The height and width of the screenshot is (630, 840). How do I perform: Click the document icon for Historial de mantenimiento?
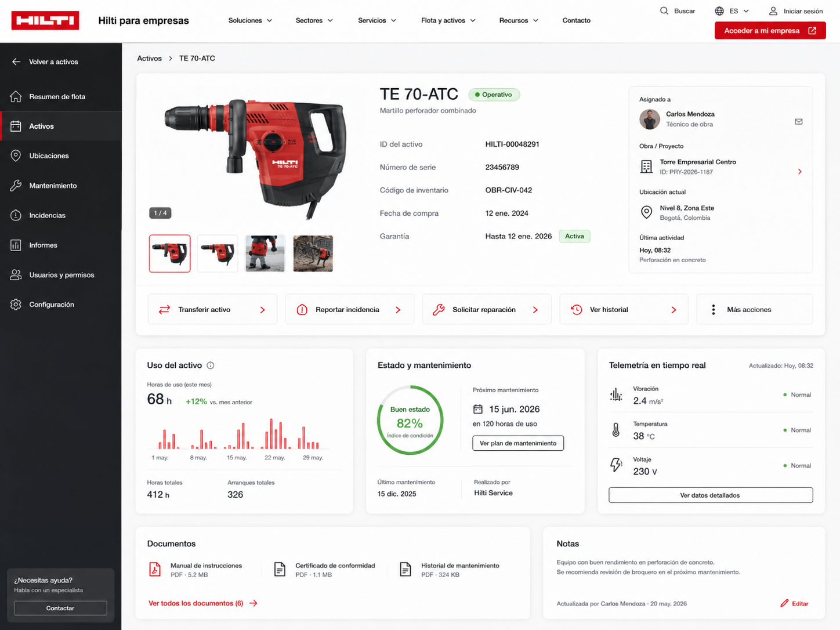[x=405, y=569]
